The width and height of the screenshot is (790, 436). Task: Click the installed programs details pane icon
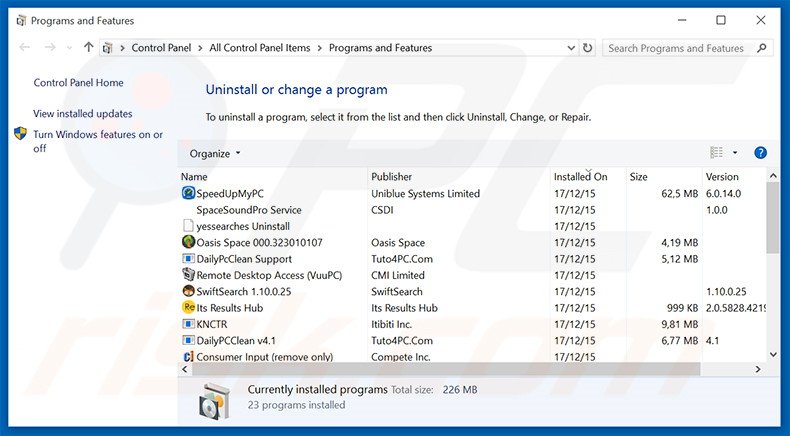coord(214,402)
